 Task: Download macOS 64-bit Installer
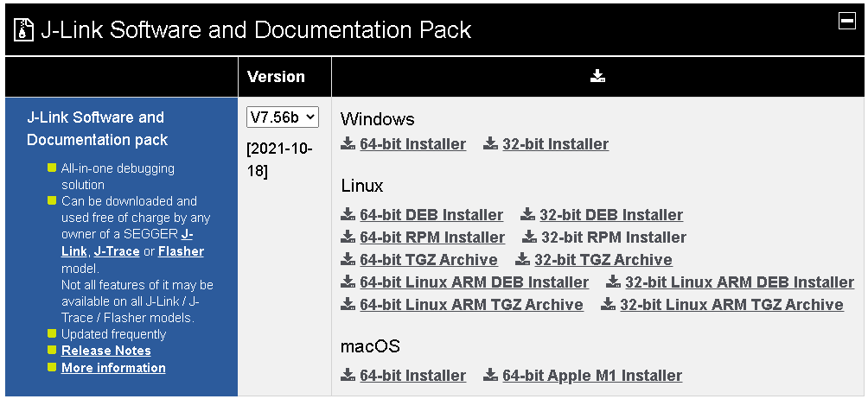tap(413, 376)
